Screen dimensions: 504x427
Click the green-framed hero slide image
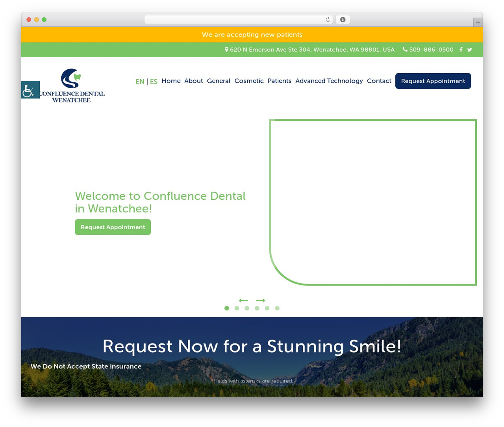[373, 202]
